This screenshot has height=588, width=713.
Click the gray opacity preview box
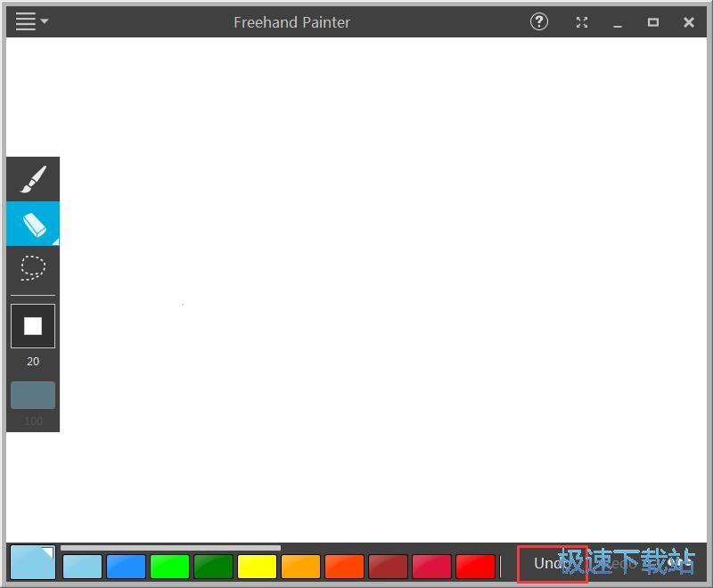click(x=33, y=395)
